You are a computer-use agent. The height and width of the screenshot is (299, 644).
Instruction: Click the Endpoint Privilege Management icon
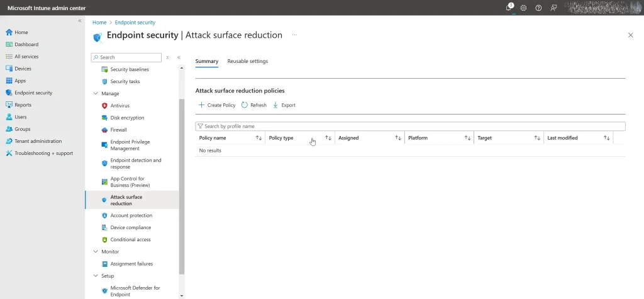(x=104, y=145)
